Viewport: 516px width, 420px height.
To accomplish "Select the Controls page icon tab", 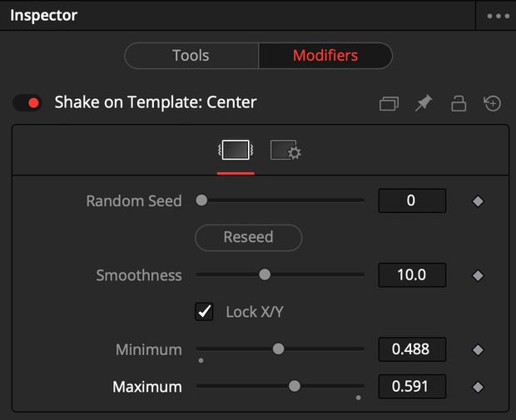I will pos(236,151).
